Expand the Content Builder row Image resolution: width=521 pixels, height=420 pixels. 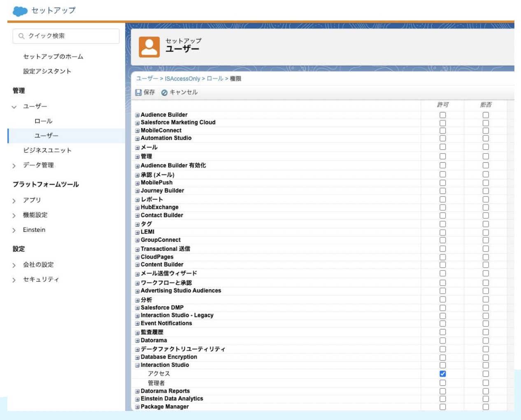[x=137, y=265]
